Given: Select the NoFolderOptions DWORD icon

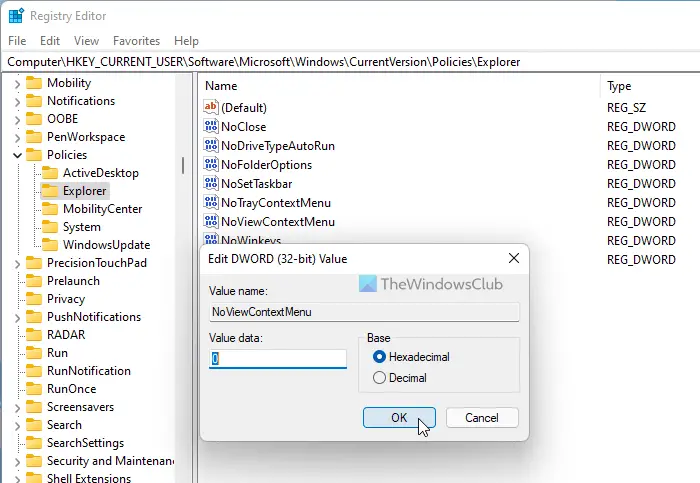Looking at the screenshot, I should coord(211,164).
